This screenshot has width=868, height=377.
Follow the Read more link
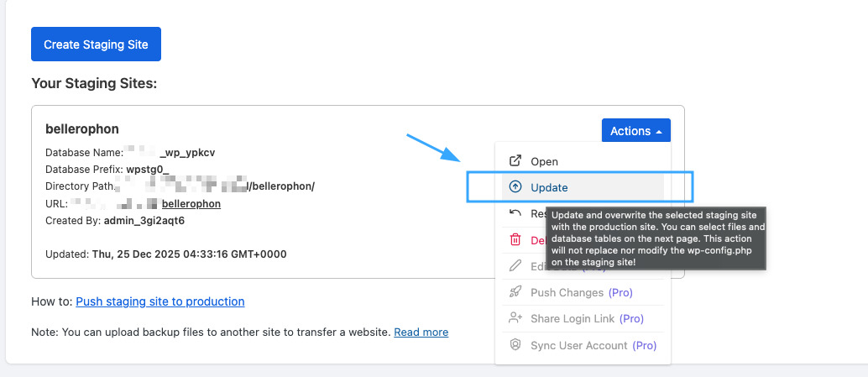421,332
